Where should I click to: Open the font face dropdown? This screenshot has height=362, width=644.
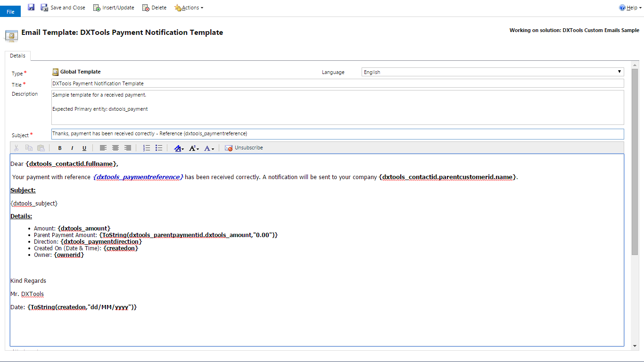tap(179, 148)
